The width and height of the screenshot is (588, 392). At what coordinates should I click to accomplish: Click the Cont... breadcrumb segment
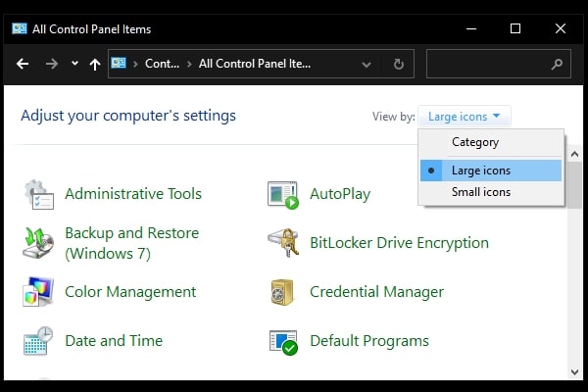(x=162, y=64)
